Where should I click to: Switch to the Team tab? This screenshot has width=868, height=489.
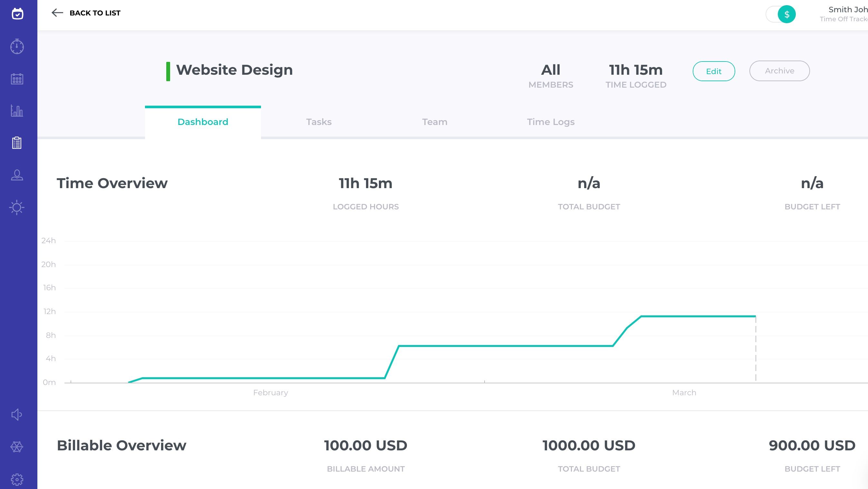coord(435,122)
